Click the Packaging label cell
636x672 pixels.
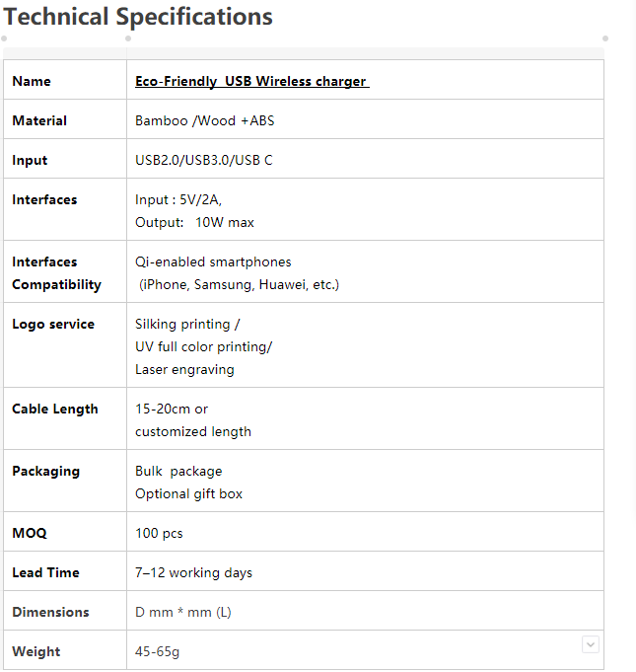pyautogui.click(x=45, y=471)
